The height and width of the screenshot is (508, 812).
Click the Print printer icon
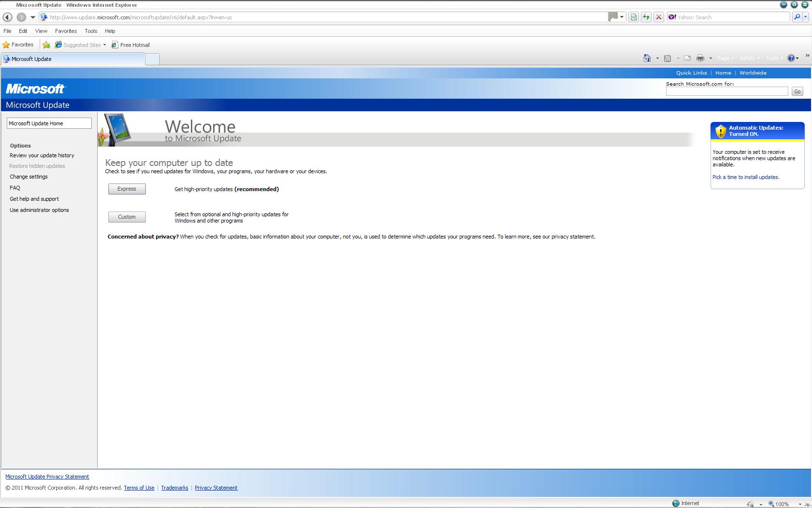(700, 58)
